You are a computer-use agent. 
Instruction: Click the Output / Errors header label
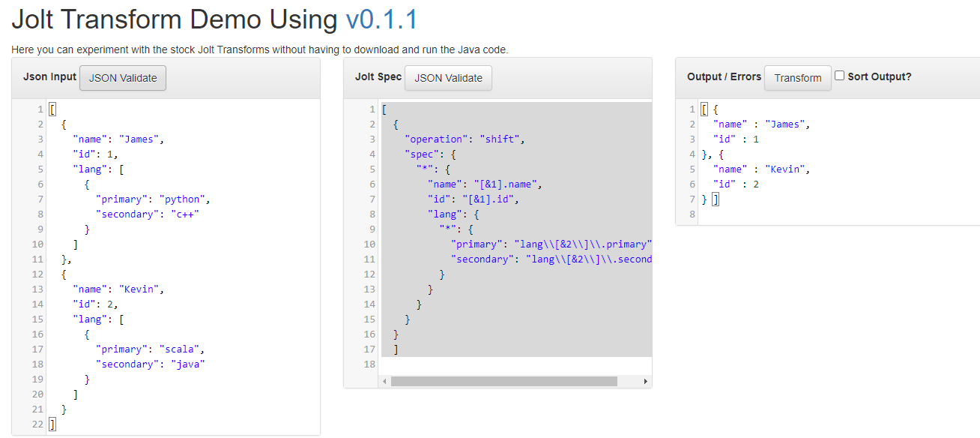(724, 76)
